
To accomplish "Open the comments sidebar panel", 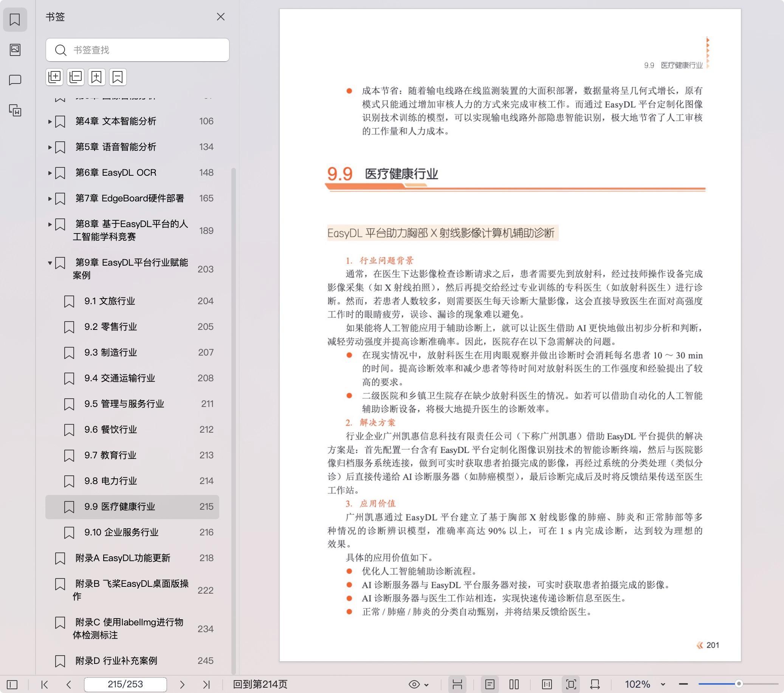I will pos(15,80).
